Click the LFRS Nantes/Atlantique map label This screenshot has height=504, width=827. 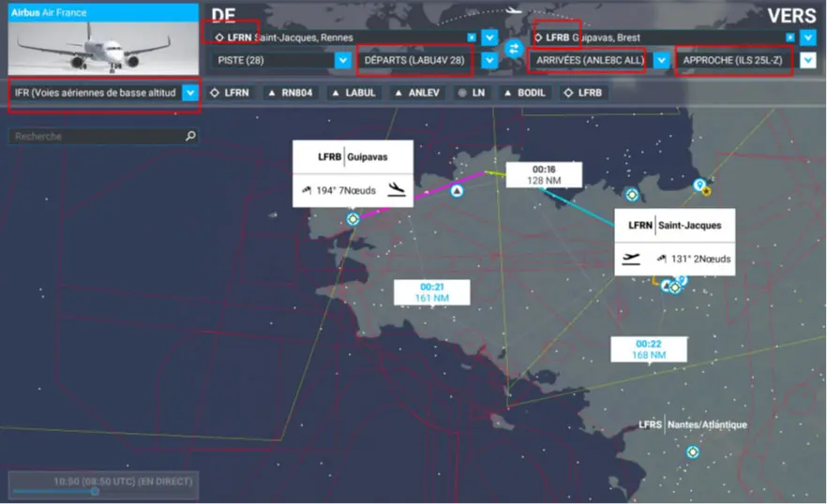(x=693, y=424)
